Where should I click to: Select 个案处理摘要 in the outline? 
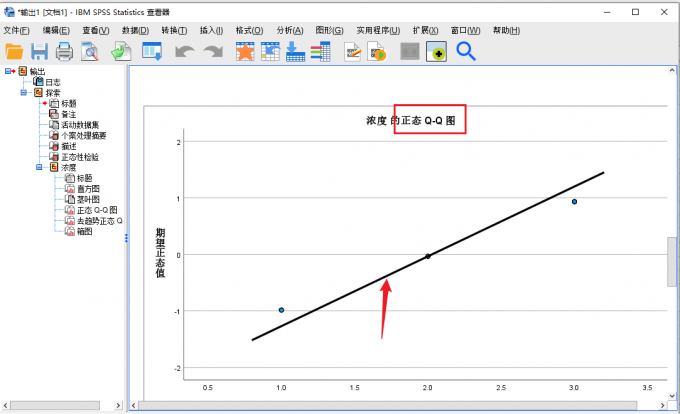pos(83,136)
